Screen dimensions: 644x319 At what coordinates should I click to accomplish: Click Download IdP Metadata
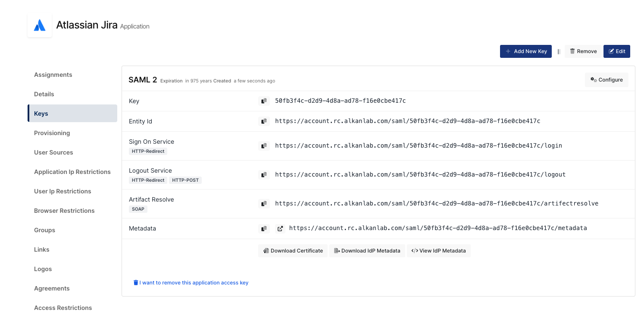point(367,251)
